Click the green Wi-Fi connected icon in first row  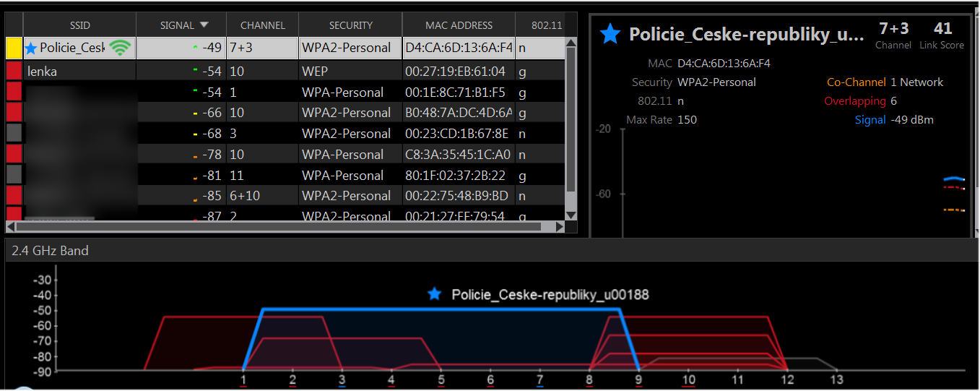point(121,48)
